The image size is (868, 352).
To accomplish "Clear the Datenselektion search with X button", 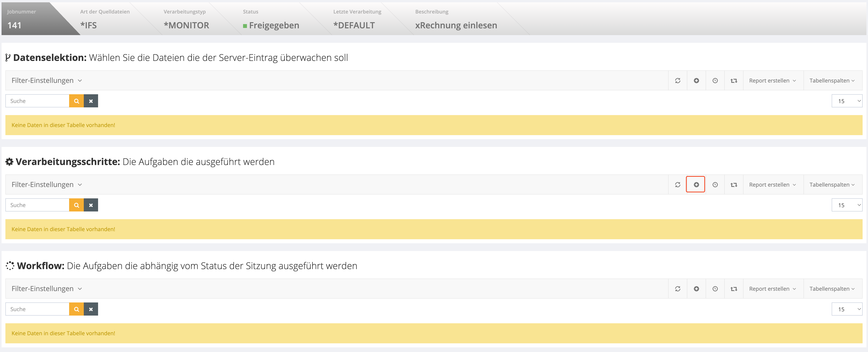I will [x=91, y=101].
